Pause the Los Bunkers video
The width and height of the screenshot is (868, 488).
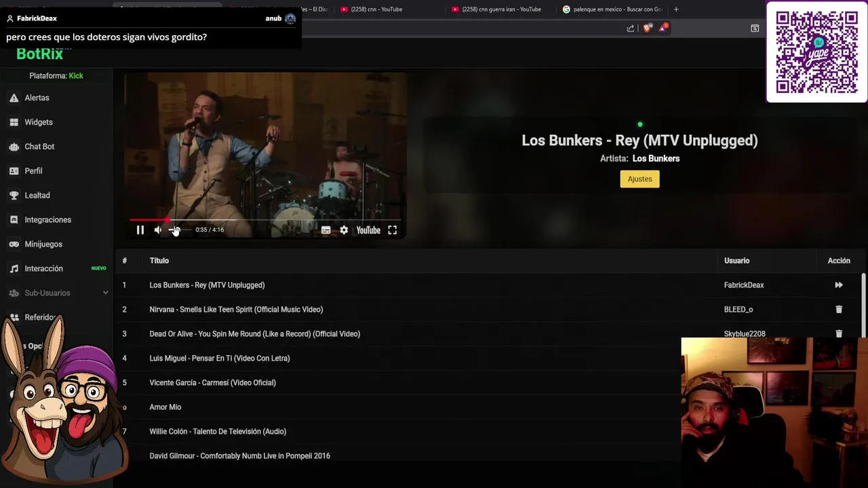140,230
